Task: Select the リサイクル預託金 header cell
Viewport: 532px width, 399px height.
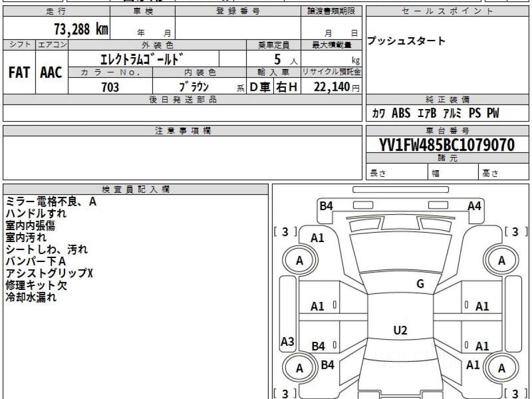Action: pos(331,72)
